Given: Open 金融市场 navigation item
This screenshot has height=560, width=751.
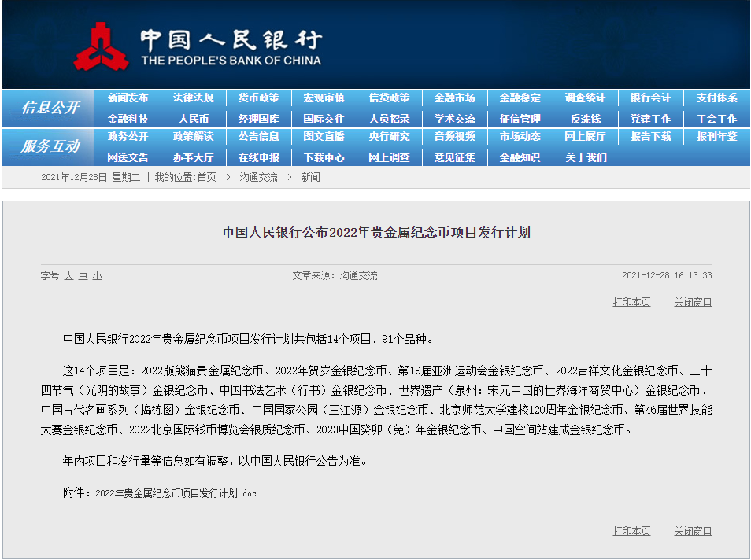Looking at the screenshot, I should 454,98.
